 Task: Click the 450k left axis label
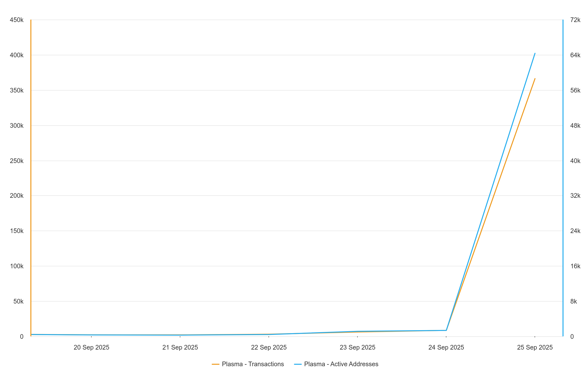point(17,20)
